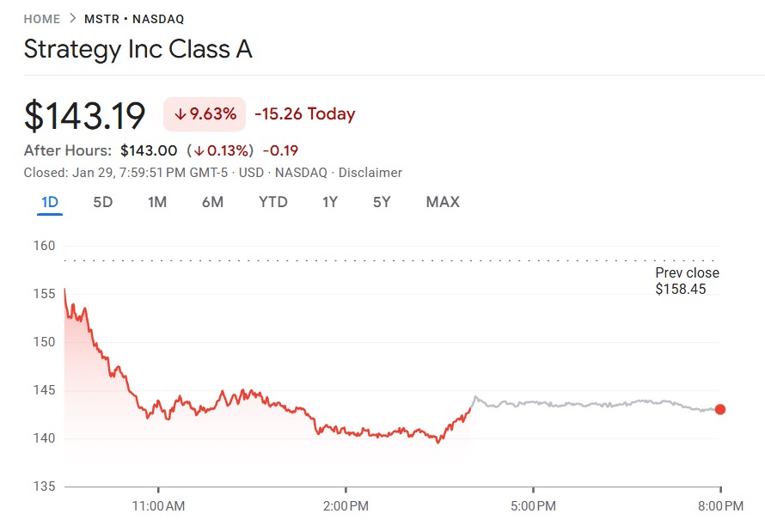Click the down arrow beside after-hours 0.13%

(x=199, y=151)
